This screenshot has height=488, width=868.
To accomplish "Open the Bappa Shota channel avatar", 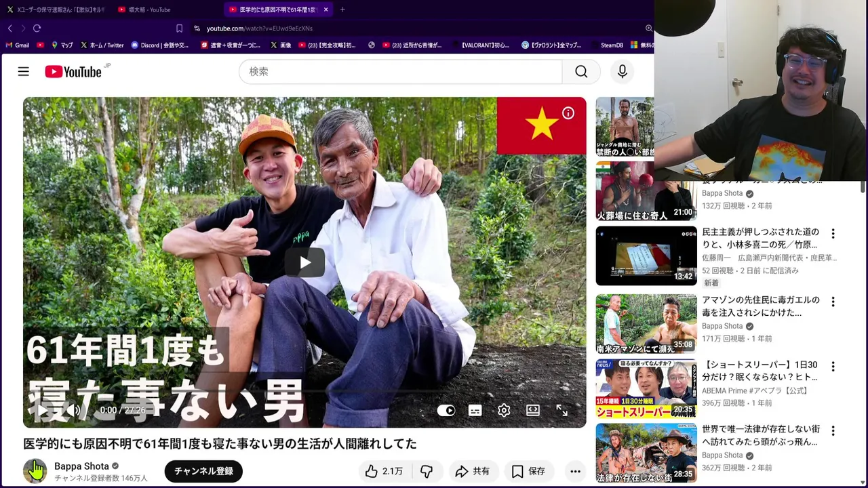I will point(35,471).
